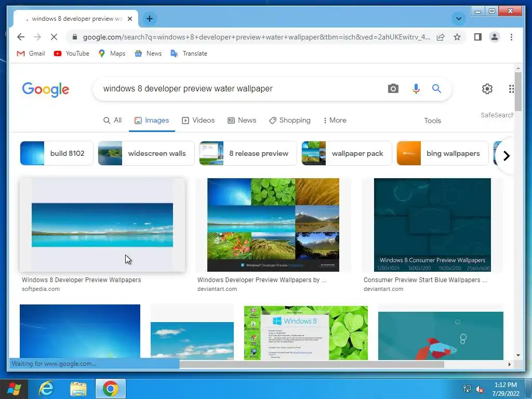Image resolution: width=532 pixels, height=399 pixels.
Task: Start voice search with microphone icon
Action: coord(416,88)
